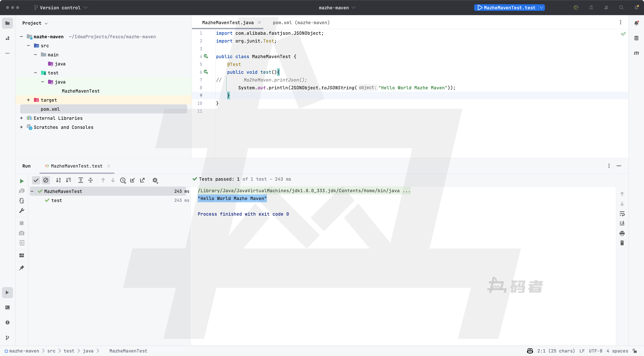Click the Git branch tool window icon
The height and width of the screenshot is (356, 644).
point(8,338)
